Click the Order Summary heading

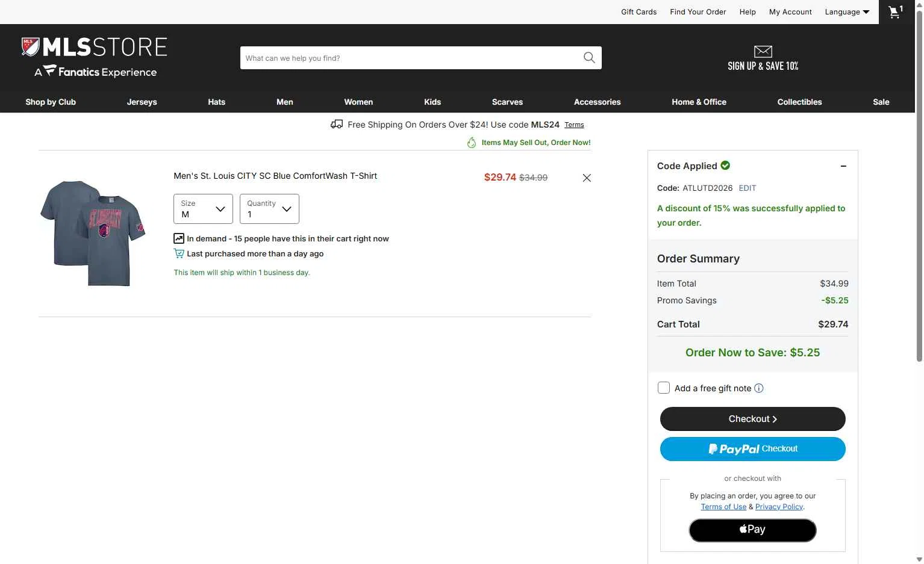tap(698, 259)
